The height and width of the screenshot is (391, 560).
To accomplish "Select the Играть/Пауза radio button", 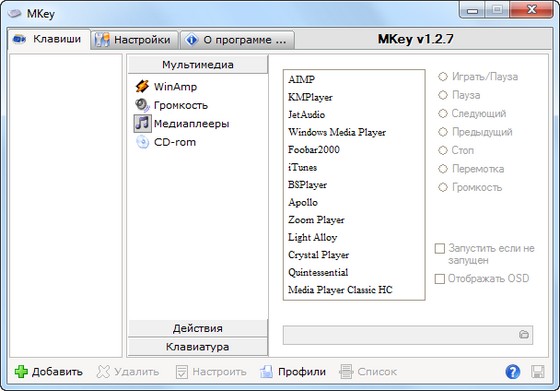I will (x=443, y=76).
